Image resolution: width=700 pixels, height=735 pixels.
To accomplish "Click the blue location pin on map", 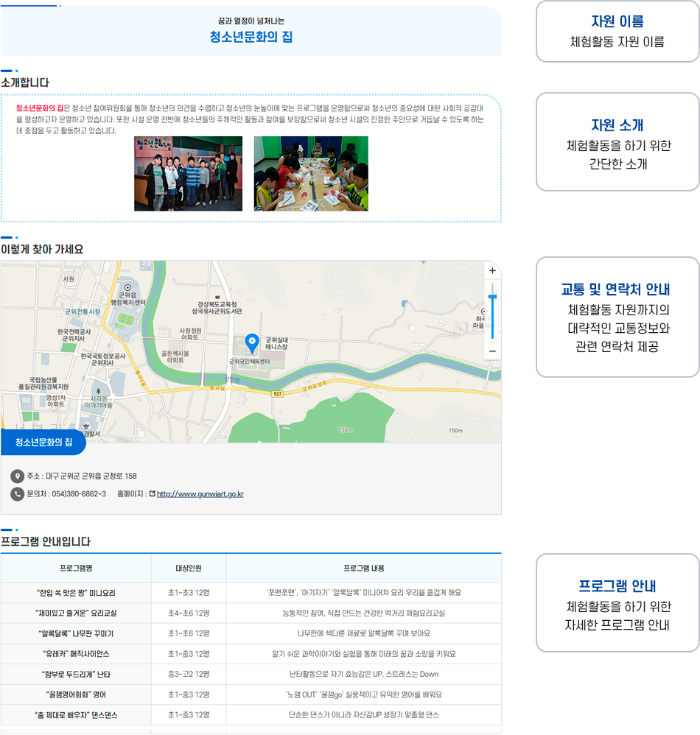I will pos(252,344).
